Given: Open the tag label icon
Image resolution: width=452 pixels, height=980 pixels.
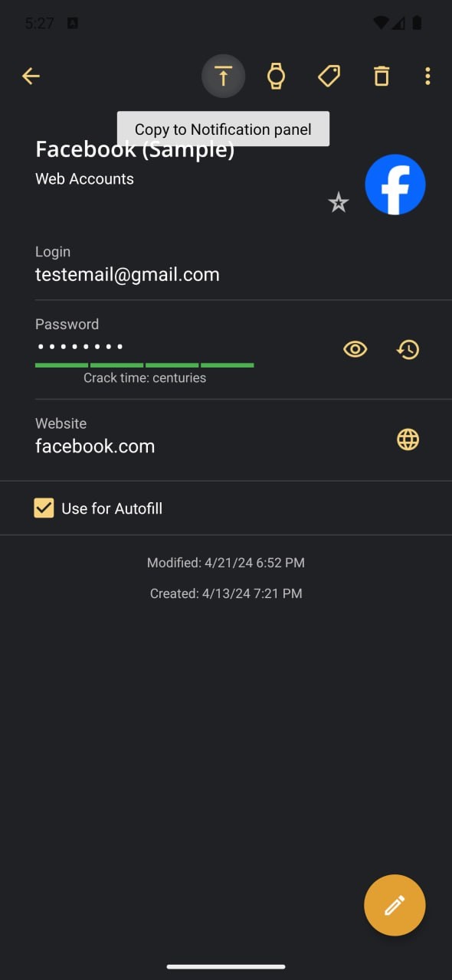Looking at the screenshot, I should [329, 76].
